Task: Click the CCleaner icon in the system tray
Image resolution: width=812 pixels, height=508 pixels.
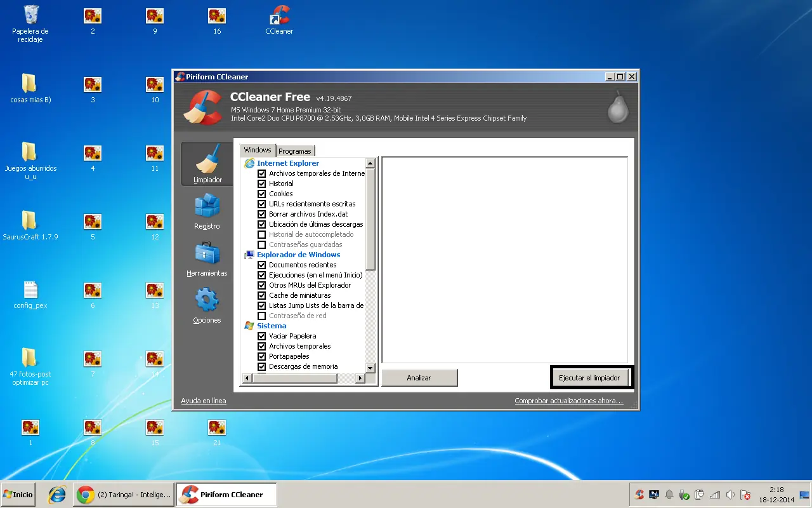Action: coord(639,495)
